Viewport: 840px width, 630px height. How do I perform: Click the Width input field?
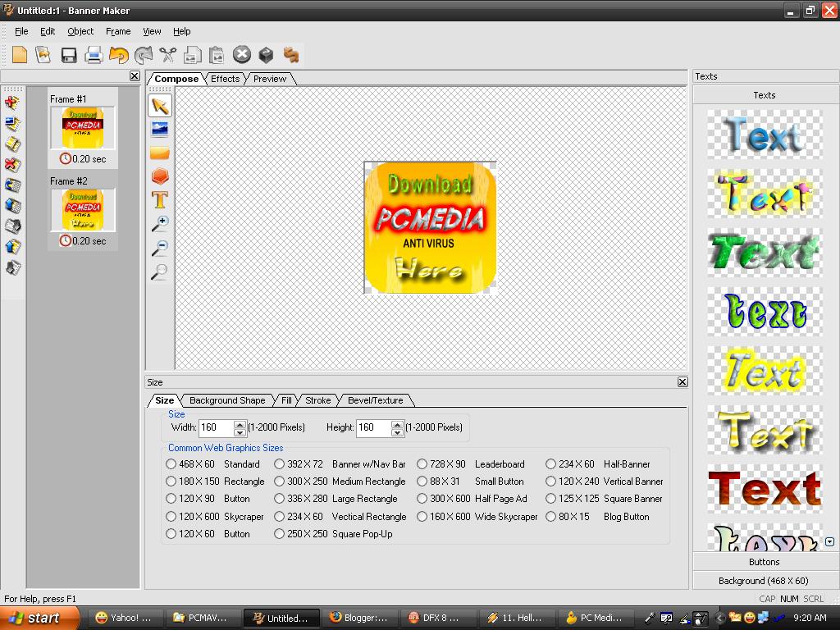click(217, 427)
